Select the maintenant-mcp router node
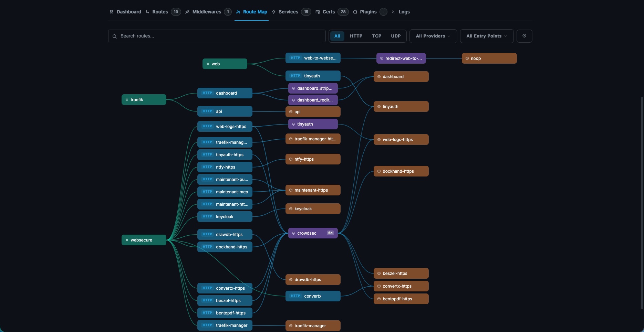The height and width of the screenshot is (332, 644). click(x=225, y=192)
